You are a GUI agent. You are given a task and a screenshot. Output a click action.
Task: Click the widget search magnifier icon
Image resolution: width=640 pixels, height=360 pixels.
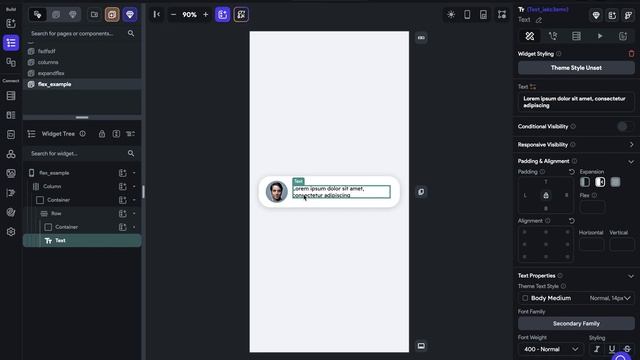pos(131,153)
